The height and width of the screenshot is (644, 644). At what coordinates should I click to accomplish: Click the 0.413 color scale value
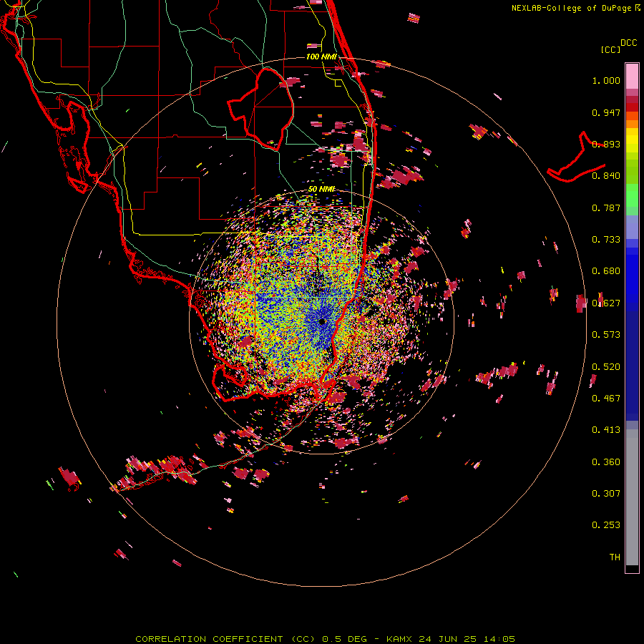point(606,430)
